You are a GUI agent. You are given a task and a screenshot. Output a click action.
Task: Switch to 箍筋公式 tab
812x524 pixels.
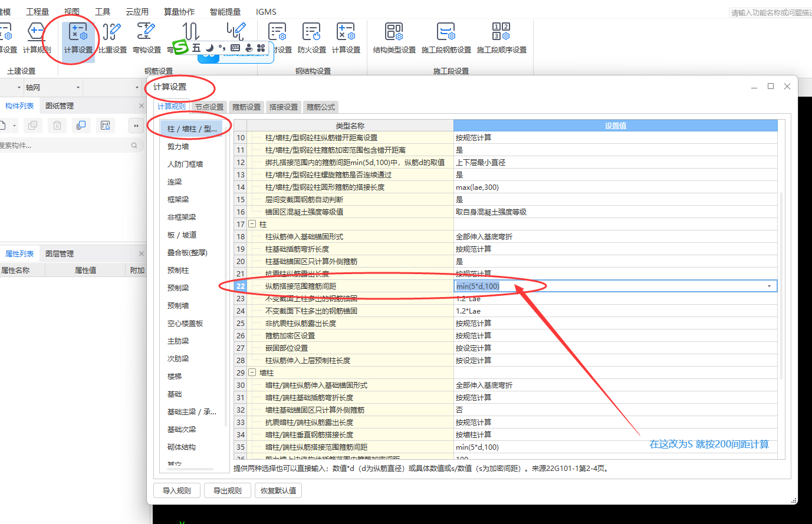click(321, 107)
